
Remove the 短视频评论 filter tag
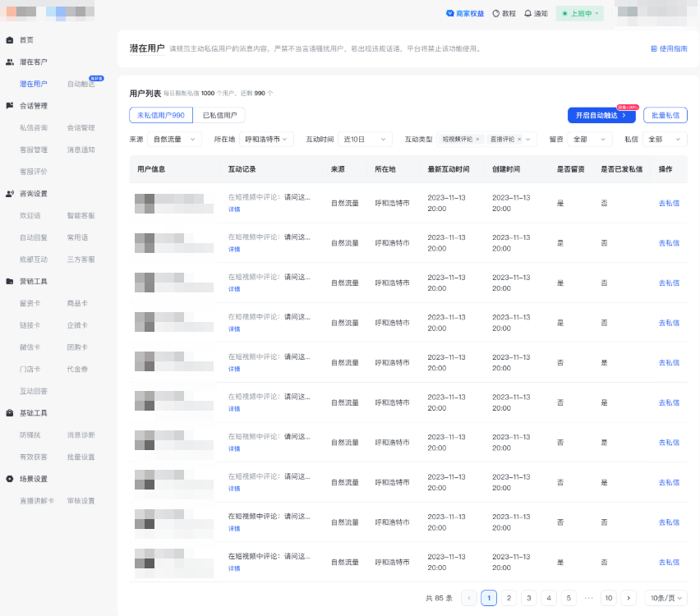pyautogui.click(x=477, y=140)
